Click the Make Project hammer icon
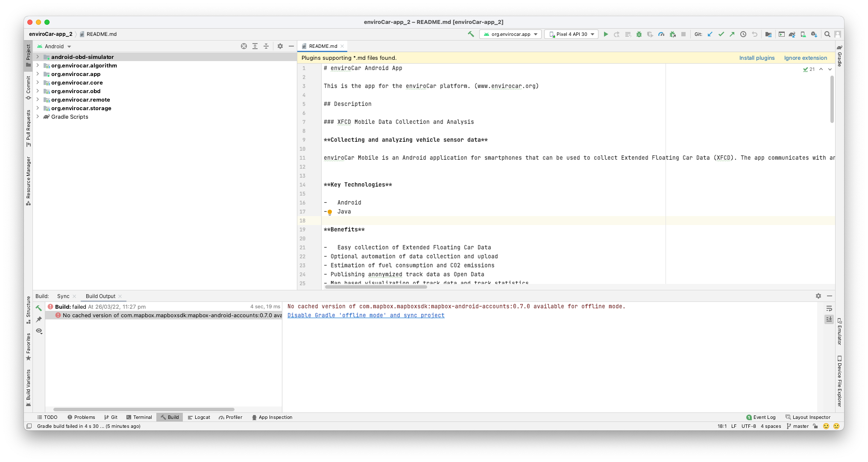The image size is (868, 462). (x=471, y=34)
